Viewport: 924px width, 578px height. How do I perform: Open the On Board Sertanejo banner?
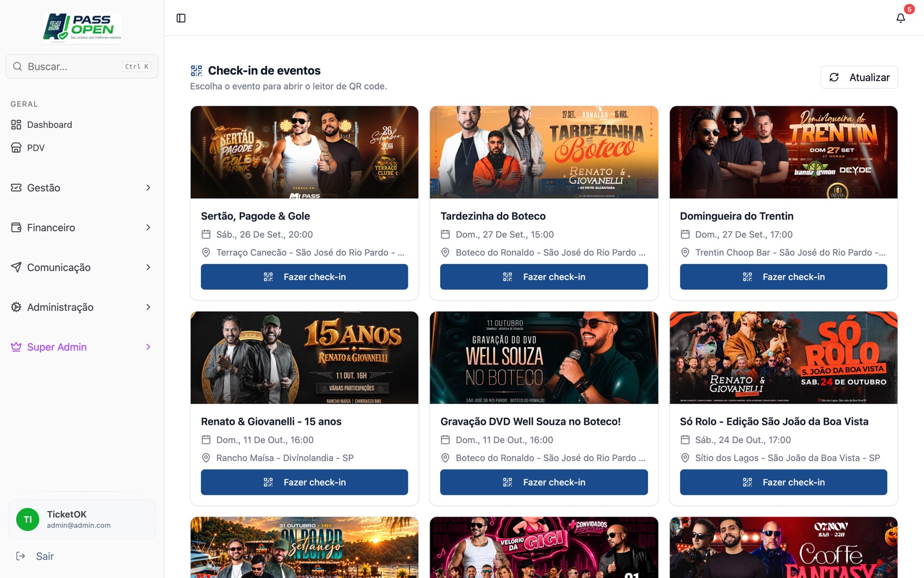click(304, 547)
